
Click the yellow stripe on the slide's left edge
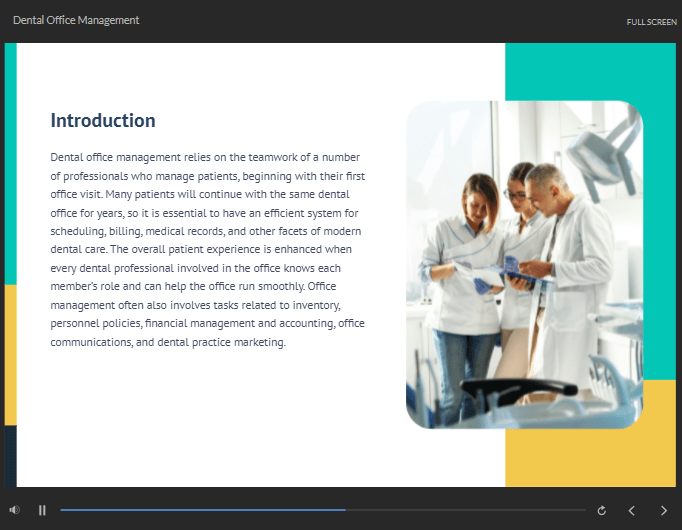[x=10, y=355]
